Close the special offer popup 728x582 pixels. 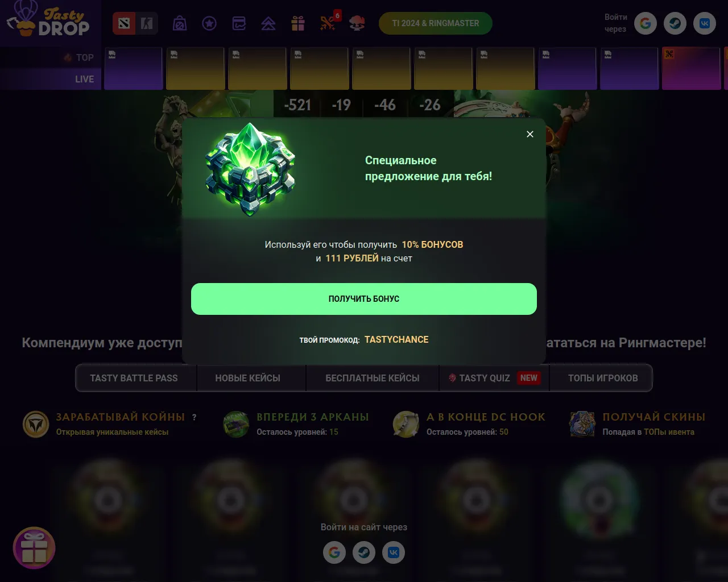[x=530, y=134]
